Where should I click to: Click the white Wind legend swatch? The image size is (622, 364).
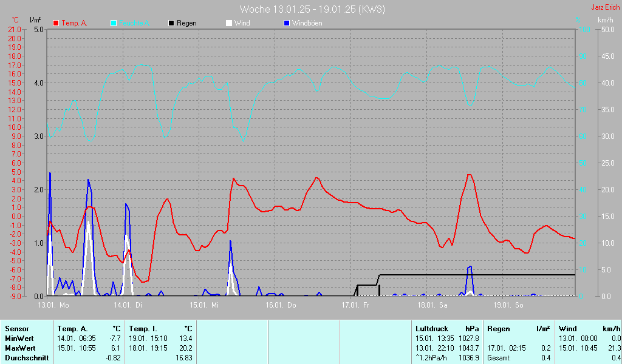pos(229,24)
